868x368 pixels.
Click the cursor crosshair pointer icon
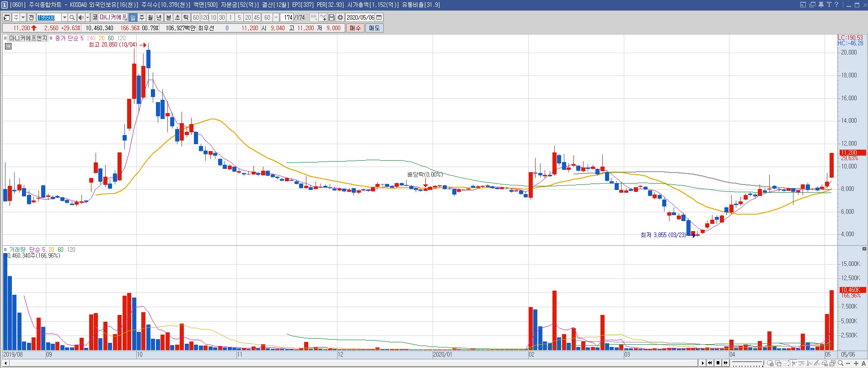[x=793, y=363]
